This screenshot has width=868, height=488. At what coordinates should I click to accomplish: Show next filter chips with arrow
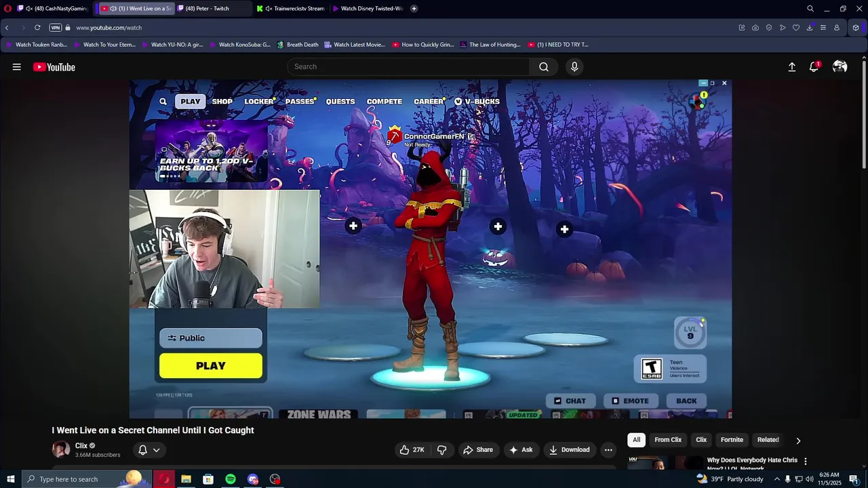[x=798, y=441]
